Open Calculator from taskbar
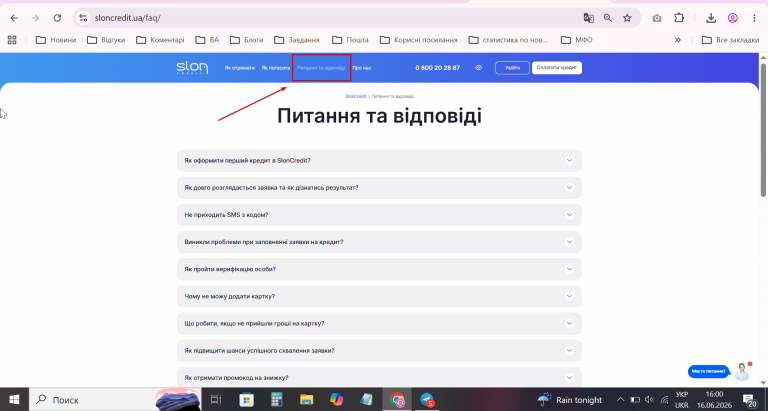The image size is (768, 411). click(277, 400)
